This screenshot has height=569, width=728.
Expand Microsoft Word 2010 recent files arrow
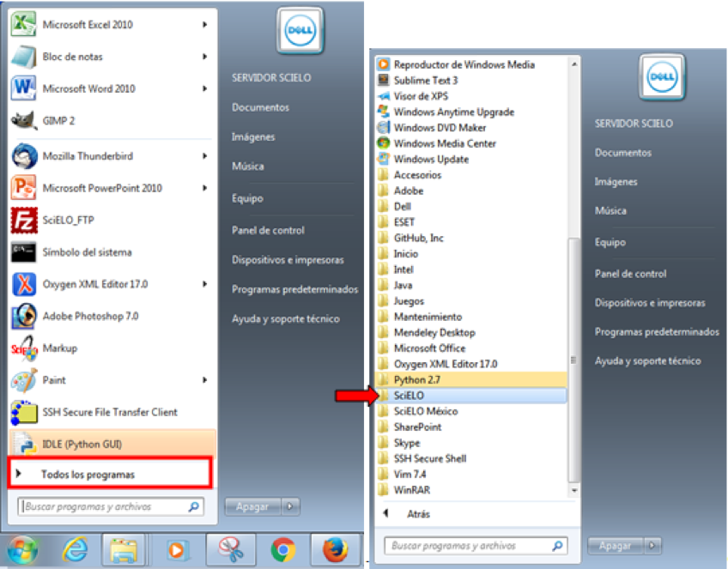click(204, 88)
